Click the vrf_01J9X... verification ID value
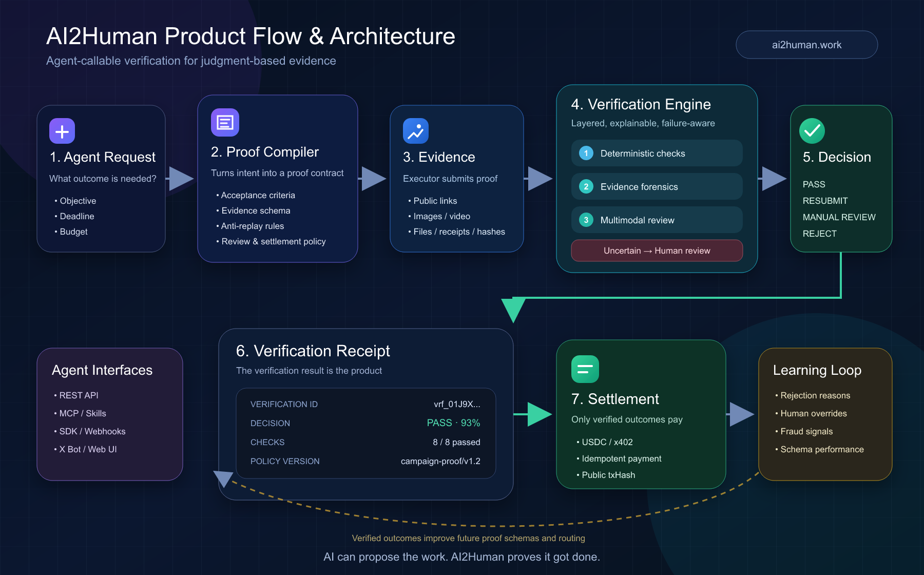 pyautogui.click(x=457, y=404)
